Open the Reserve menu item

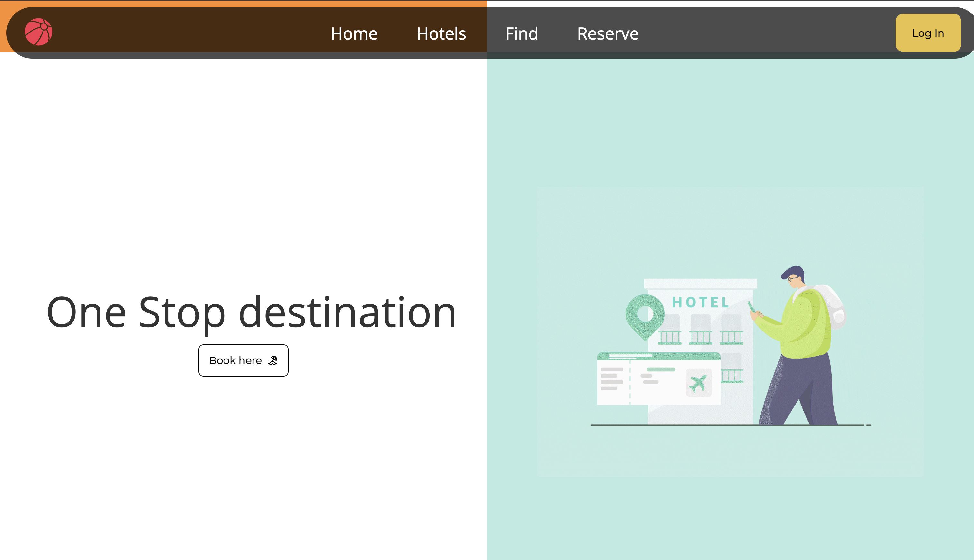coord(608,34)
